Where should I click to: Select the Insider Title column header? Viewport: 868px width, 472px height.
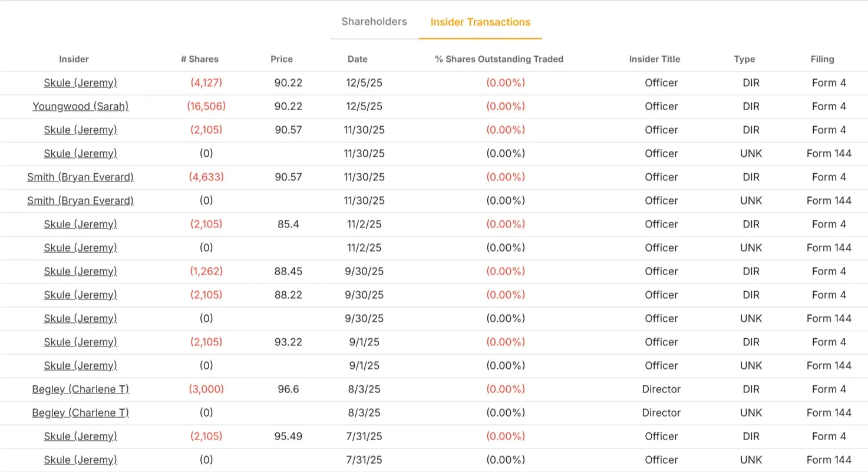655,59
